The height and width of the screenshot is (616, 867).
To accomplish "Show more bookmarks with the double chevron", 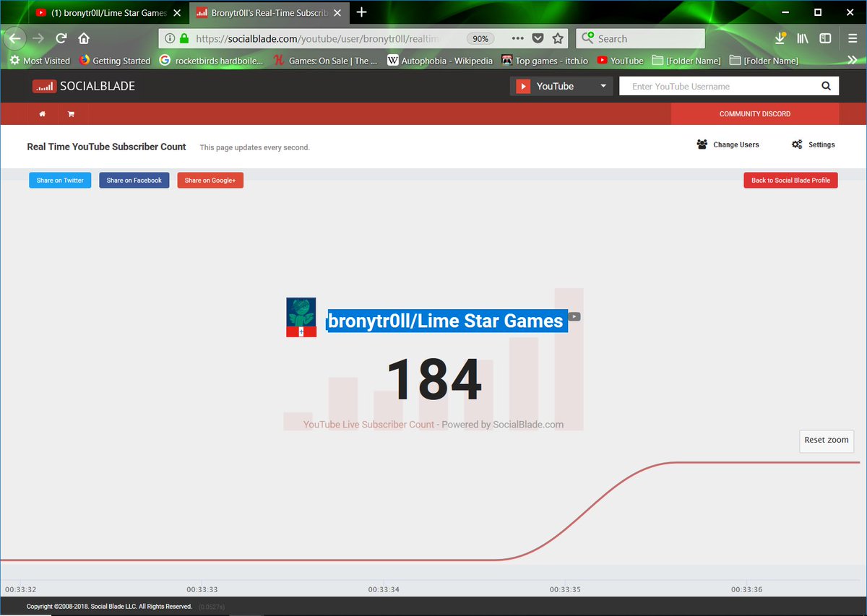I will point(853,61).
